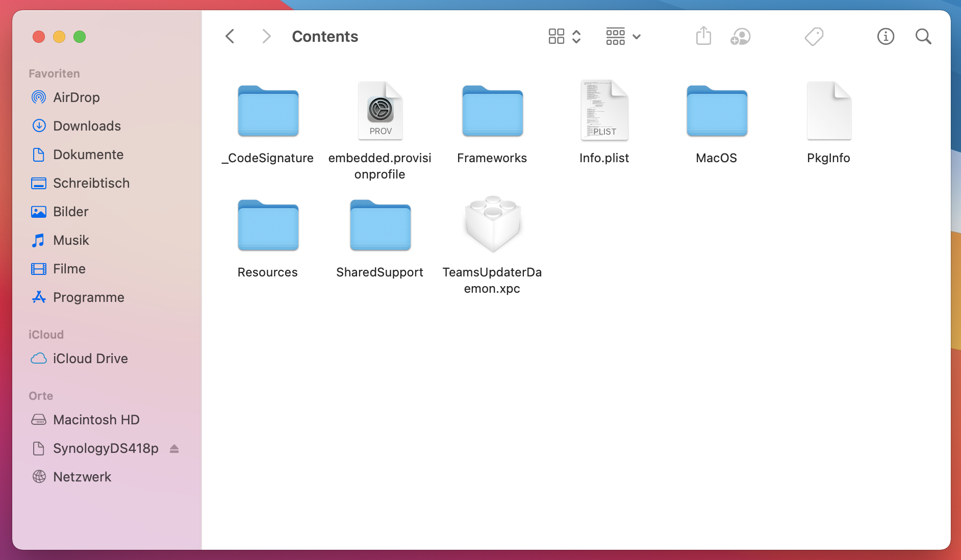The height and width of the screenshot is (560, 961).
Task: Show file info via the info button
Action: tap(886, 36)
